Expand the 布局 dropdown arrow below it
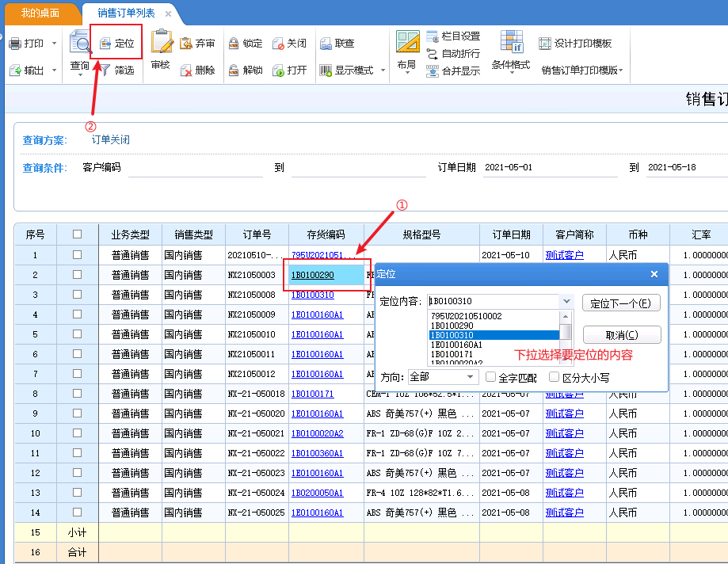 (x=407, y=74)
